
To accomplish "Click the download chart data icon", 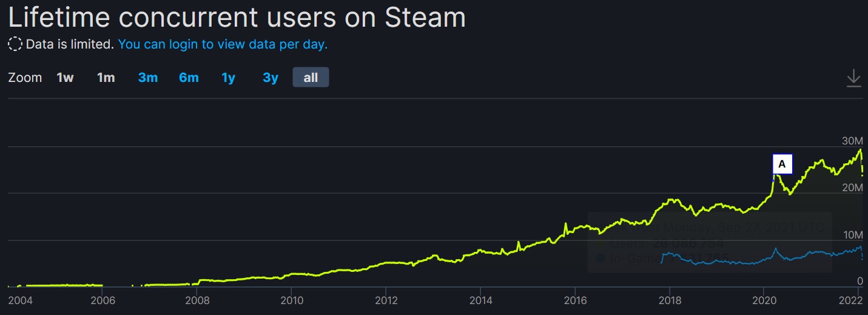I will (x=853, y=78).
